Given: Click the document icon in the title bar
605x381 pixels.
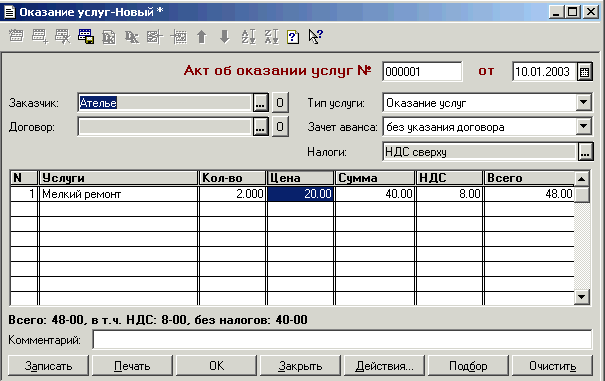Looking at the screenshot, I should tap(9, 12).
